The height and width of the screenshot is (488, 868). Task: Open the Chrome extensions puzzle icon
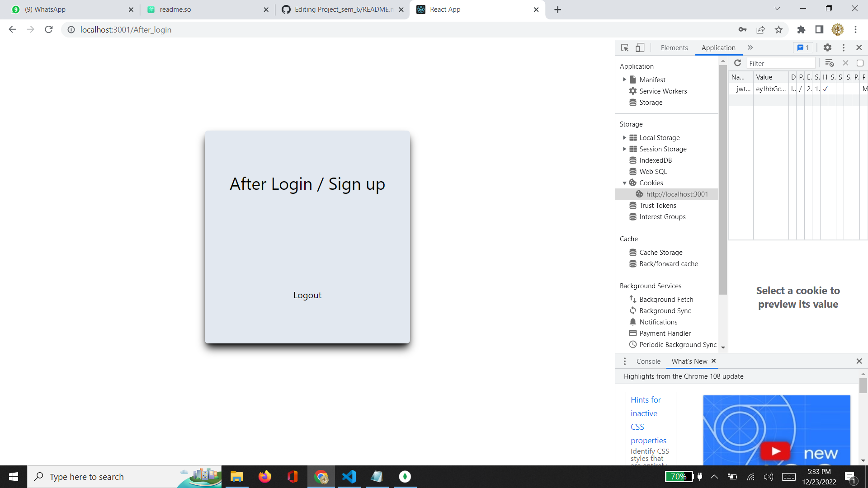pos(801,30)
